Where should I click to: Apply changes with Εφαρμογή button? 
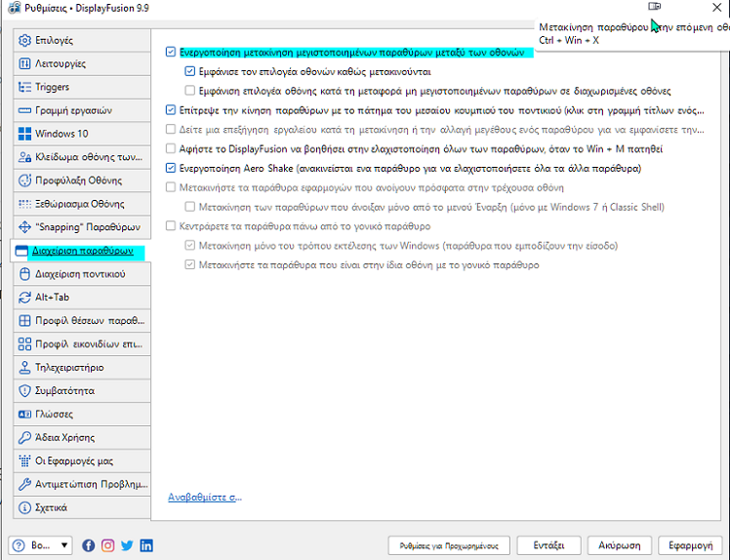690,545
